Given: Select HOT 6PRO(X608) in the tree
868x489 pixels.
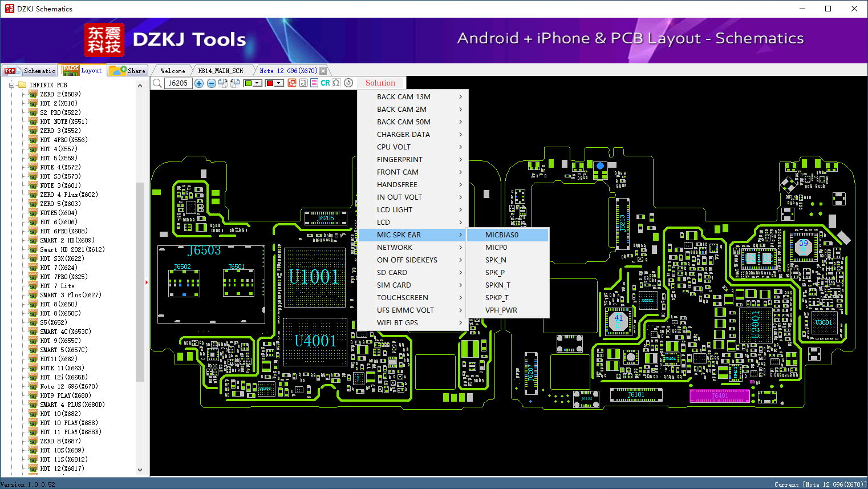Looking at the screenshot, I should click(64, 231).
